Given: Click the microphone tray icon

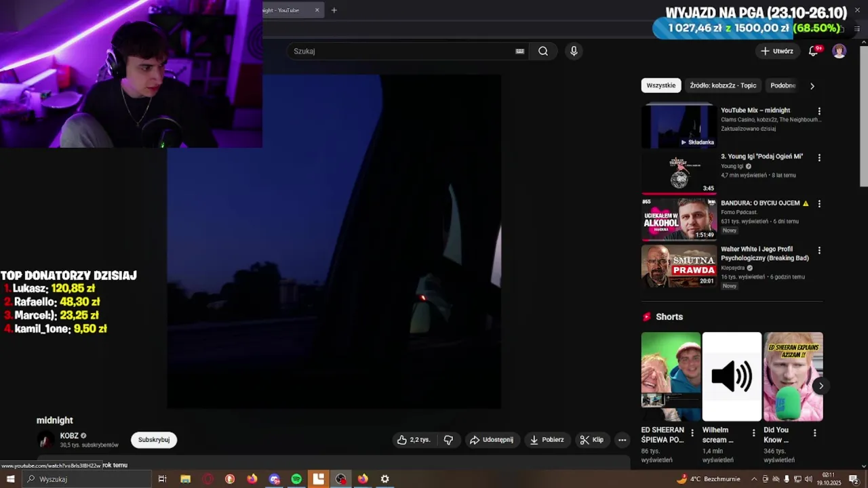Looking at the screenshot, I should [x=787, y=479].
